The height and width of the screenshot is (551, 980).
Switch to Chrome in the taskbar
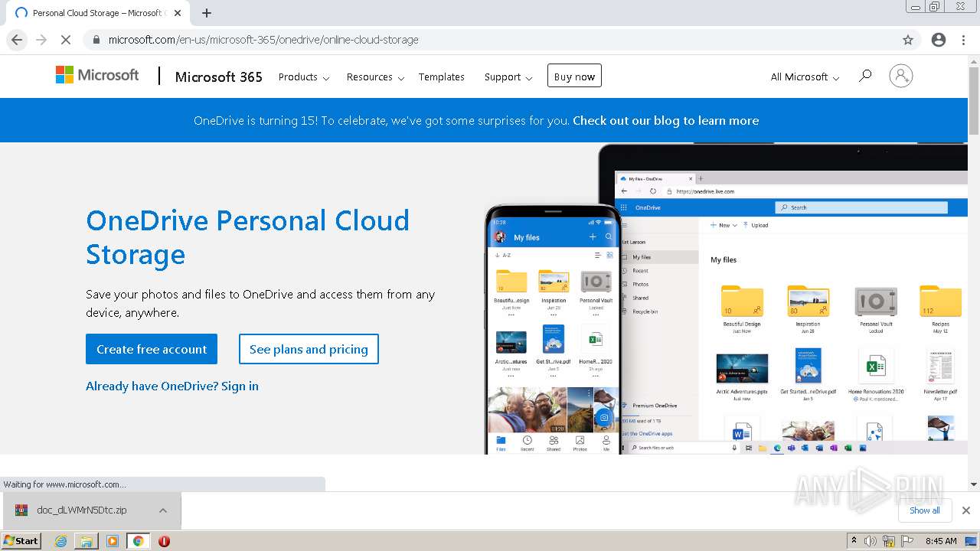click(x=138, y=541)
